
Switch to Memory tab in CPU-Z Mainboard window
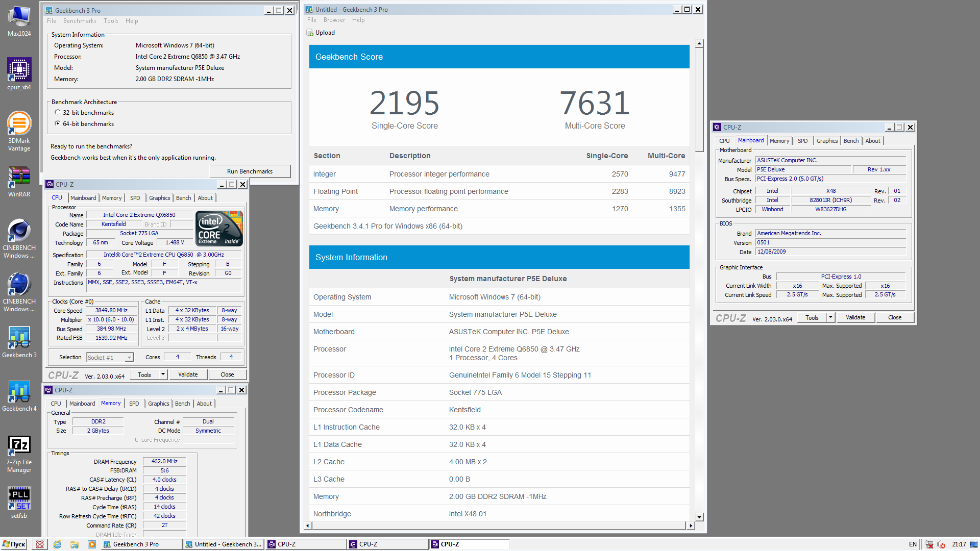[x=779, y=141]
